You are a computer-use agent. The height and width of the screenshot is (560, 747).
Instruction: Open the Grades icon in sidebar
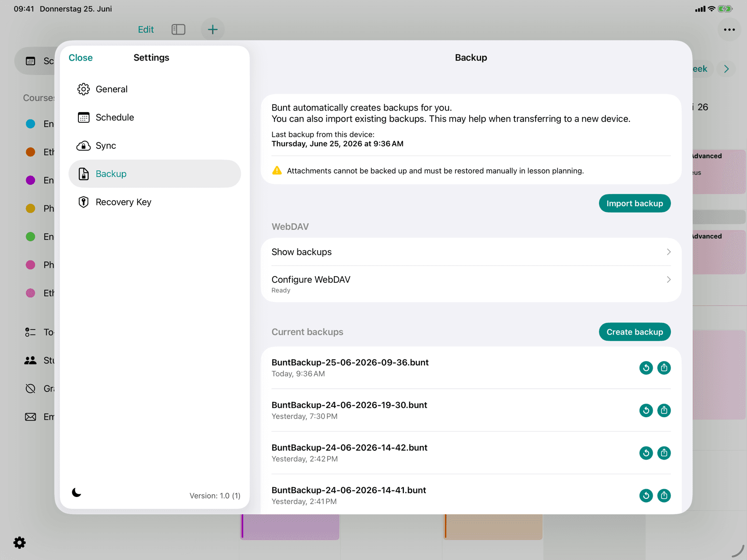pos(30,389)
